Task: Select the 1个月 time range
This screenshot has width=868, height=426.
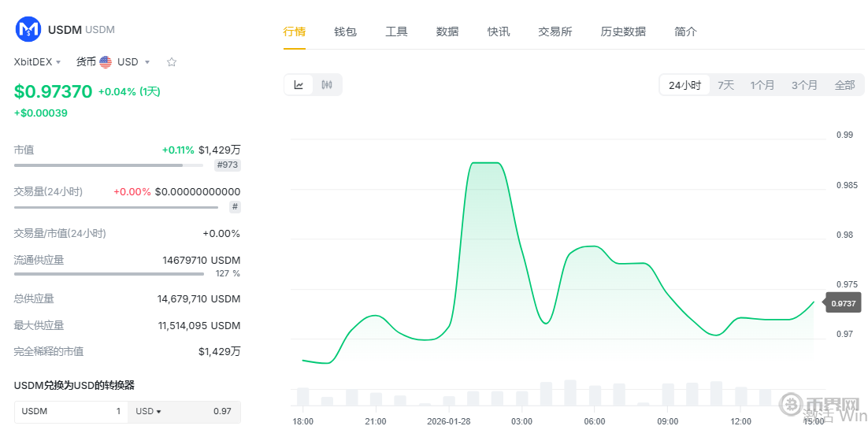Action: (762, 85)
